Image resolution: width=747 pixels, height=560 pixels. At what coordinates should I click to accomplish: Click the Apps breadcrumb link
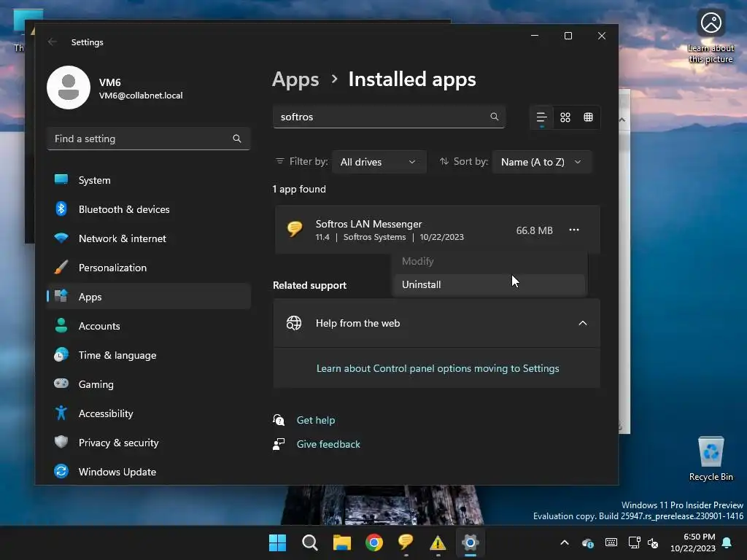pyautogui.click(x=295, y=79)
